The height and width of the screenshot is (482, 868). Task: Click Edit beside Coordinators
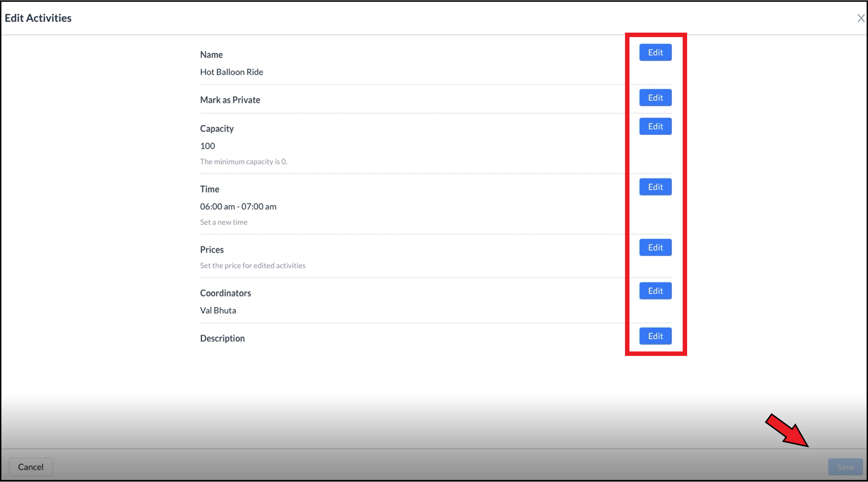click(x=655, y=291)
